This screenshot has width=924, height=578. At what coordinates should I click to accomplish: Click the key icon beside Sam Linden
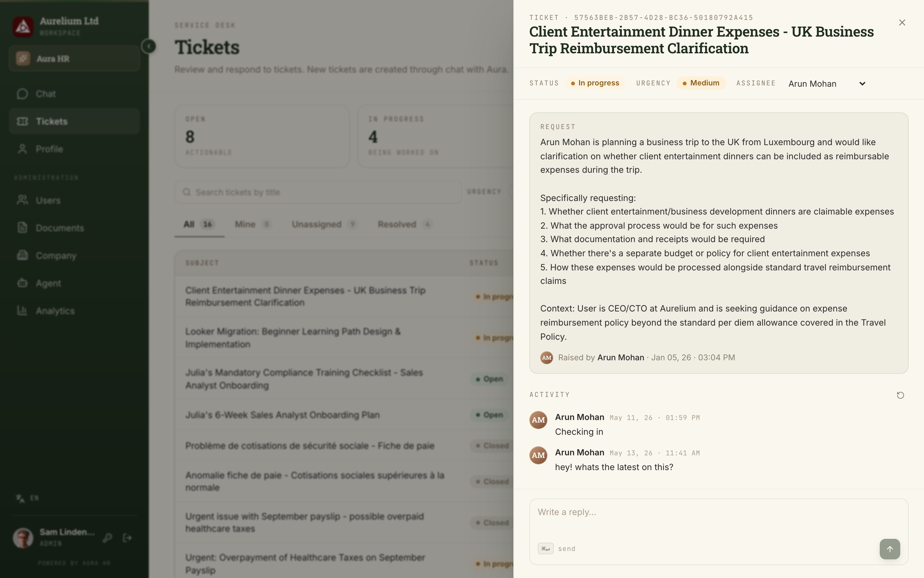107,538
